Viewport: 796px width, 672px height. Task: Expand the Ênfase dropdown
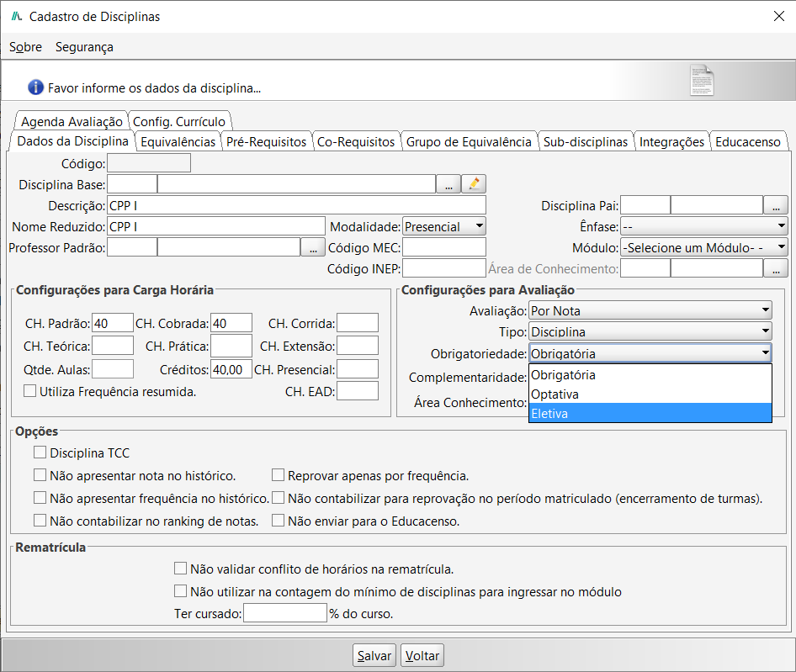coord(704,226)
